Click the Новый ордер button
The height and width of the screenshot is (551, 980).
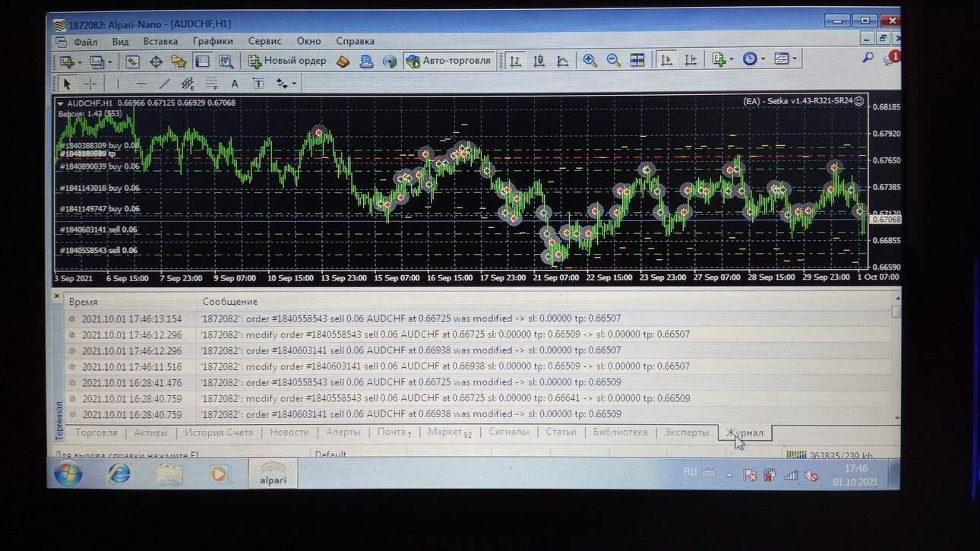point(287,61)
